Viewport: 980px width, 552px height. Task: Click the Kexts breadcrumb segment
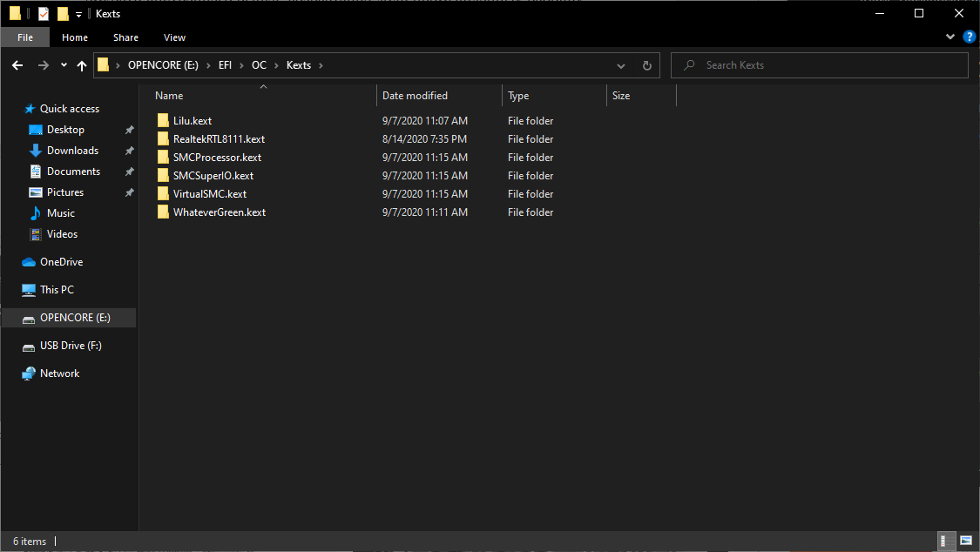coord(299,65)
